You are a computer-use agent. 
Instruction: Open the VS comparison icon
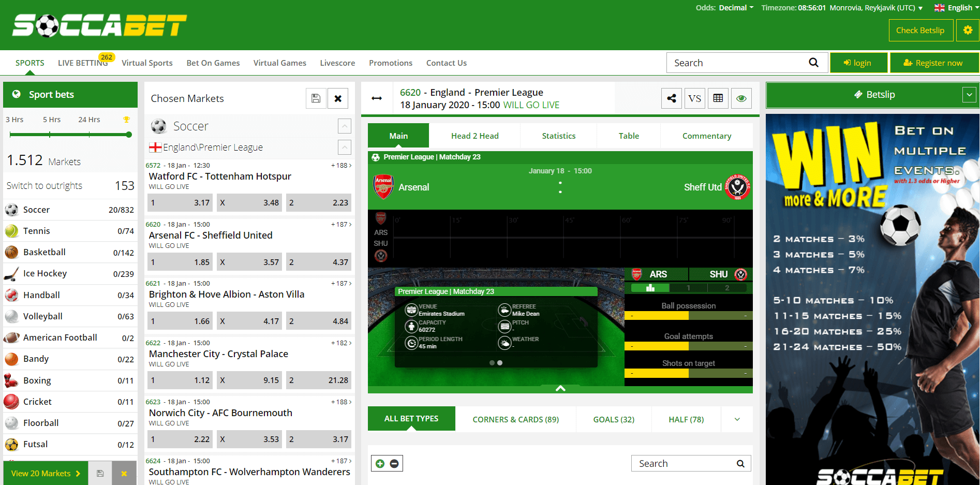[695, 98]
